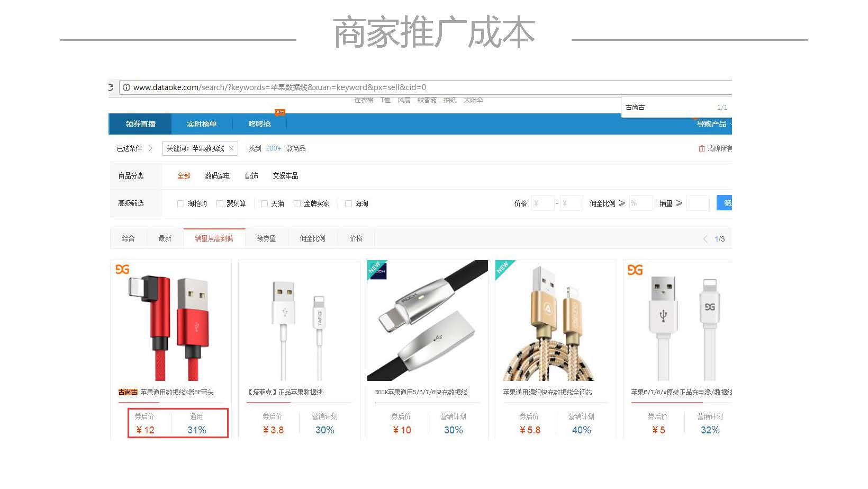The width and height of the screenshot is (868, 489).
Task: Check the 金牌卖家 option
Action: click(297, 203)
